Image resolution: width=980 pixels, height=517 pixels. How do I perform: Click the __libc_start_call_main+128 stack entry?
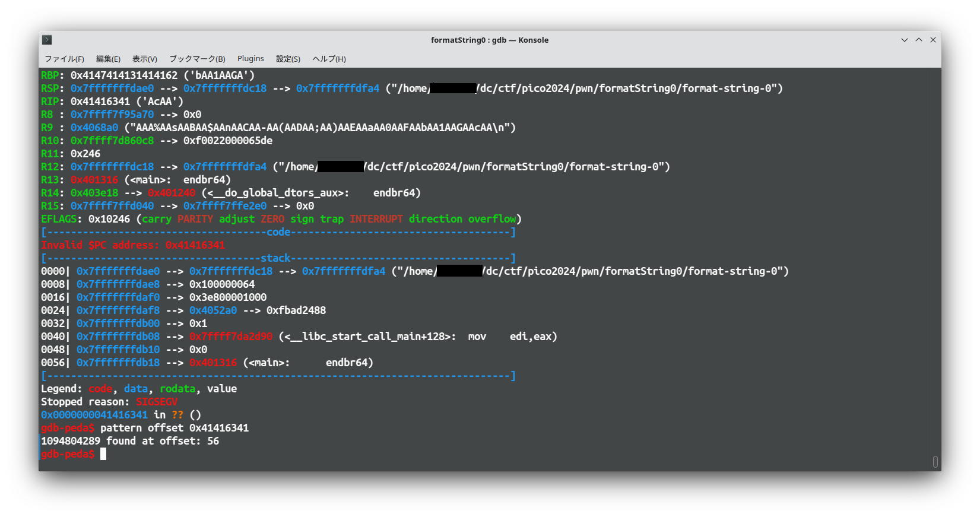[x=370, y=337]
